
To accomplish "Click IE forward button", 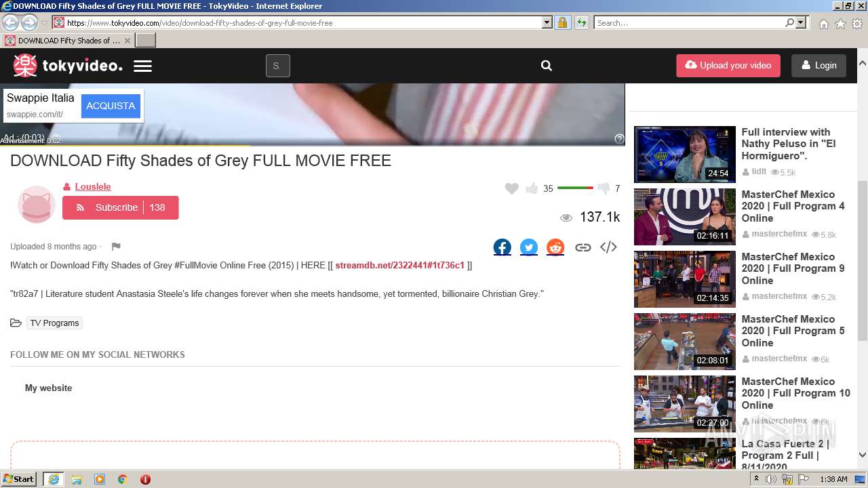I will click(x=29, y=22).
